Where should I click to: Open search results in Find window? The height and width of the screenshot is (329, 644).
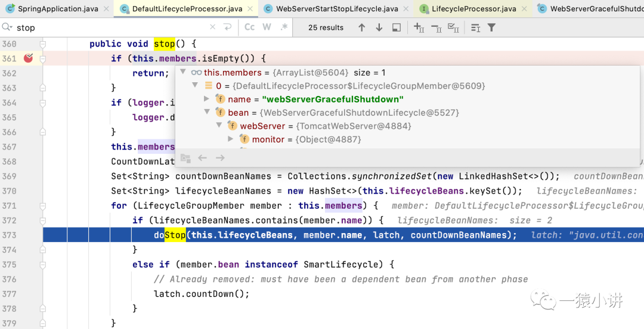476,27
